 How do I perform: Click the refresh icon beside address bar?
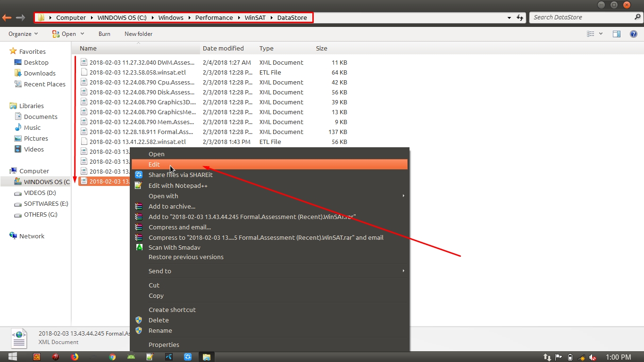click(x=520, y=18)
